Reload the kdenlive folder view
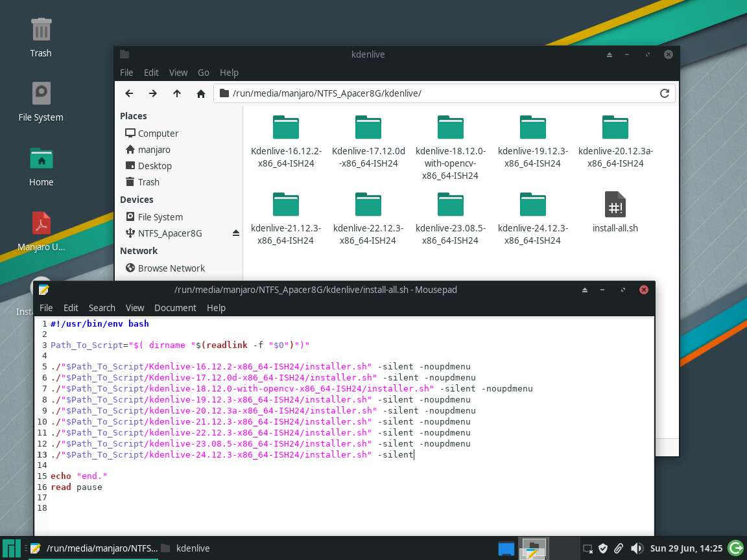The image size is (747, 560). [664, 93]
